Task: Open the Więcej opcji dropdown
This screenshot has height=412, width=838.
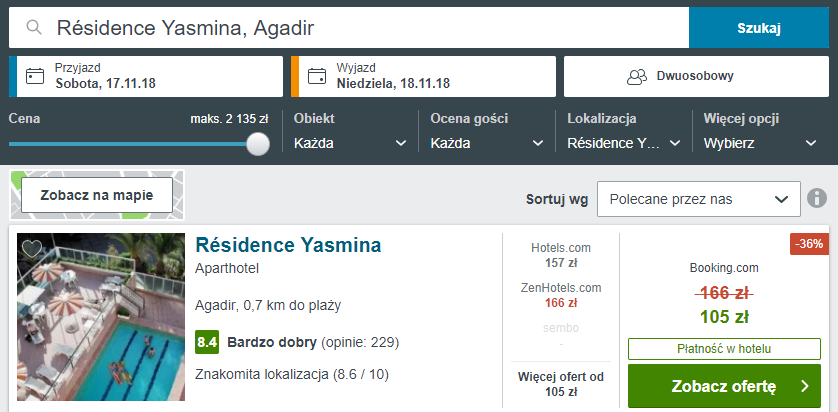Action: click(761, 143)
